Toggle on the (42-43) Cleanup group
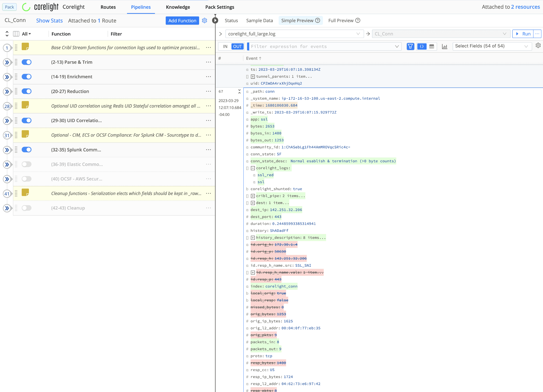This screenshot has height=392, width=543. point(27,208)
